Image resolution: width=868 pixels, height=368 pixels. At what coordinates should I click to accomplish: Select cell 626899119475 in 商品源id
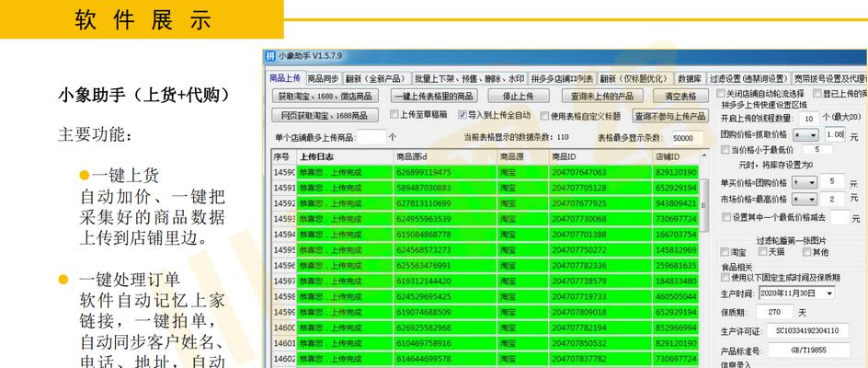point(445,172)
